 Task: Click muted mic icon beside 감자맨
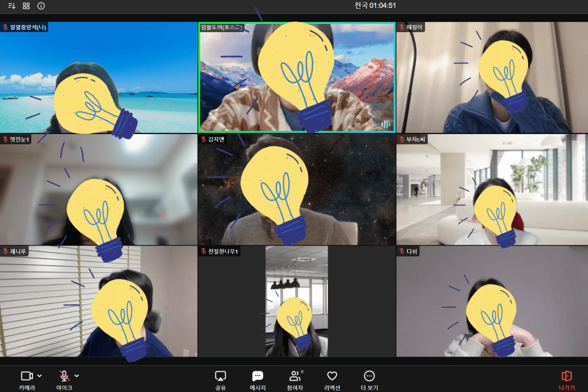[x=204, y=139]
